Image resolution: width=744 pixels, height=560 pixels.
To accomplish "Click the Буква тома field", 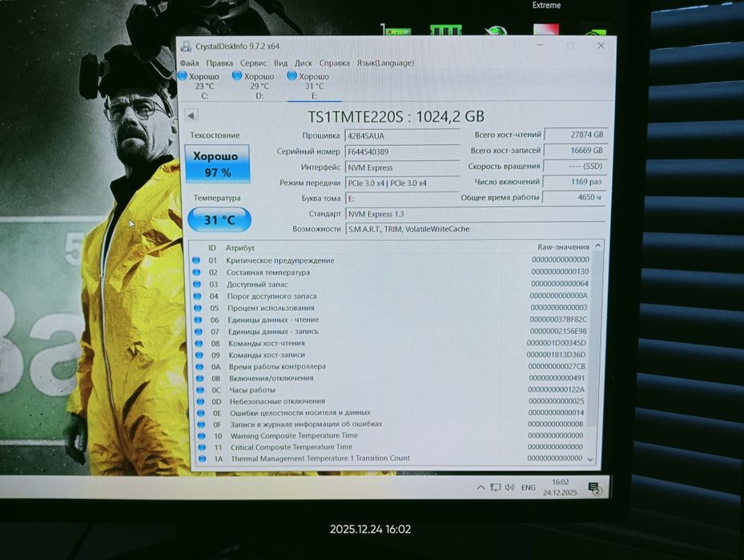I will click(x=402, y=199).
